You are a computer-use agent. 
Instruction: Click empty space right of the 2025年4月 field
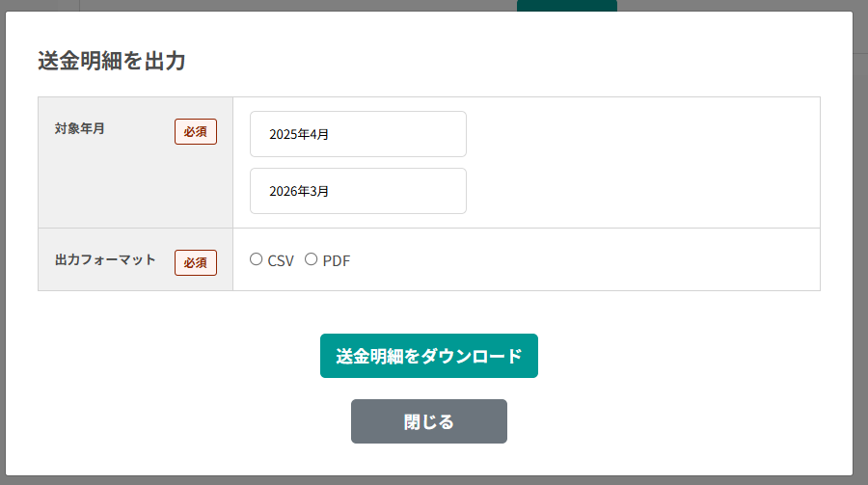pos(637,134)
